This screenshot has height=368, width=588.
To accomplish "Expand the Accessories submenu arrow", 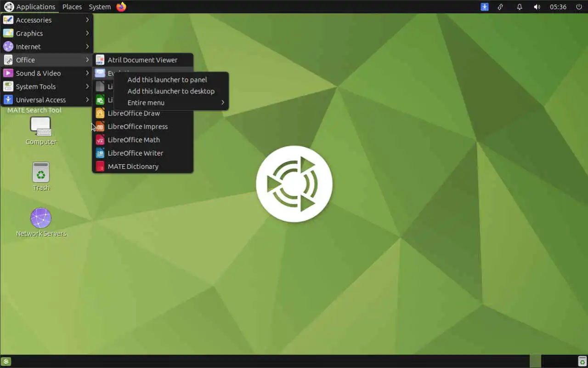I will pyautogui.click(x=87, y=20).
